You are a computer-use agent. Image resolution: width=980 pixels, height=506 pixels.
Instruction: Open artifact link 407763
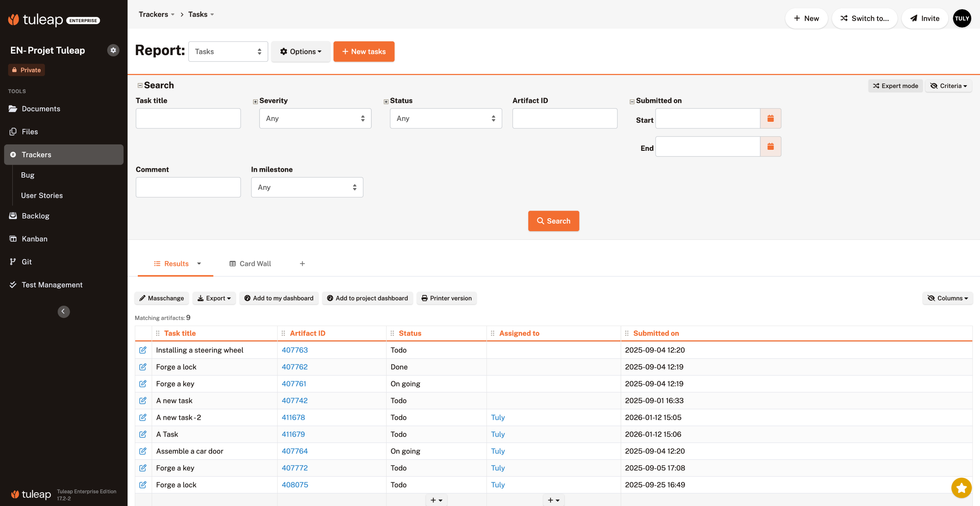294,350
